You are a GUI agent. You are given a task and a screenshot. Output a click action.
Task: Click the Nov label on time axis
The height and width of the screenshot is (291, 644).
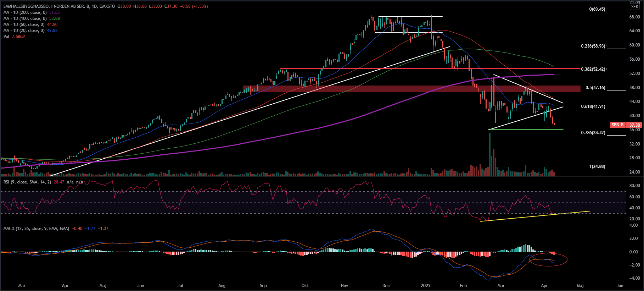(x=345, y=286)
